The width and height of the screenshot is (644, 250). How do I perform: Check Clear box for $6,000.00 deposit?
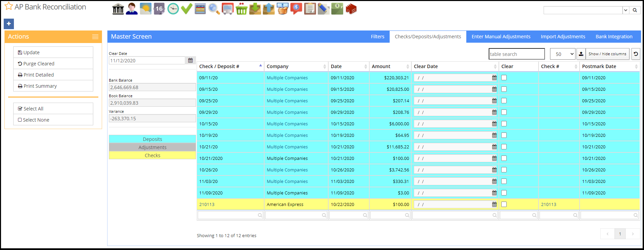[x=504, y=124]
